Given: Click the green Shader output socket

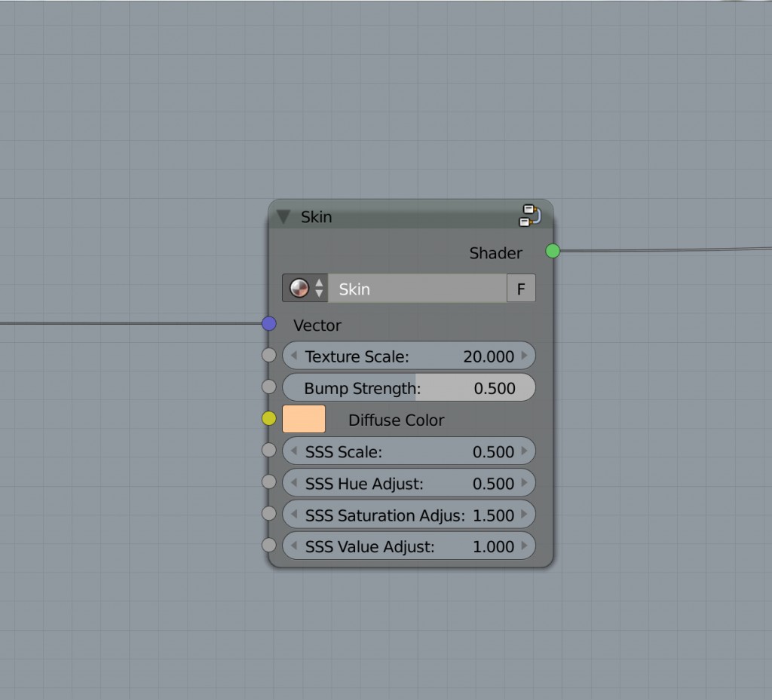Looking at the screenshot, I should 553,252.
